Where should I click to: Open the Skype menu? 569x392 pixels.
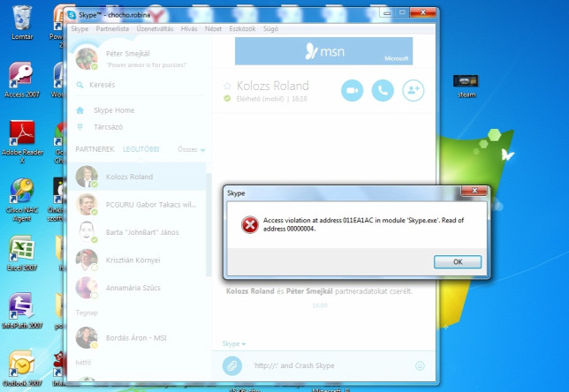click(x=80, y=28)
